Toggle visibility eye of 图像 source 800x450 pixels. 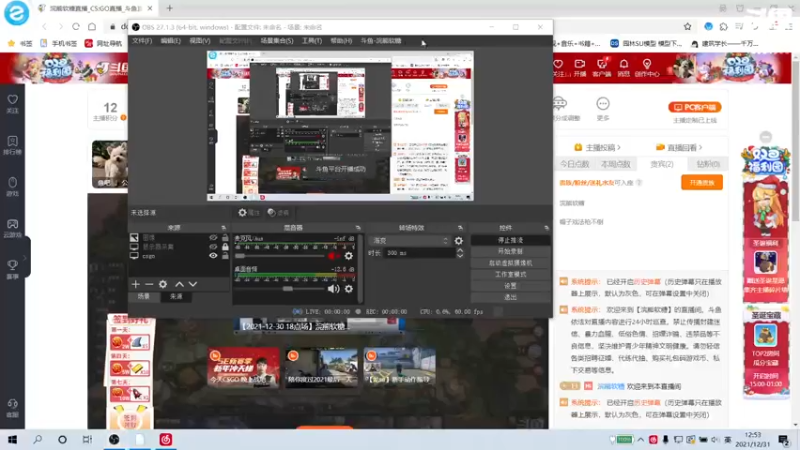pyautogui.click(x=213, y=238)
